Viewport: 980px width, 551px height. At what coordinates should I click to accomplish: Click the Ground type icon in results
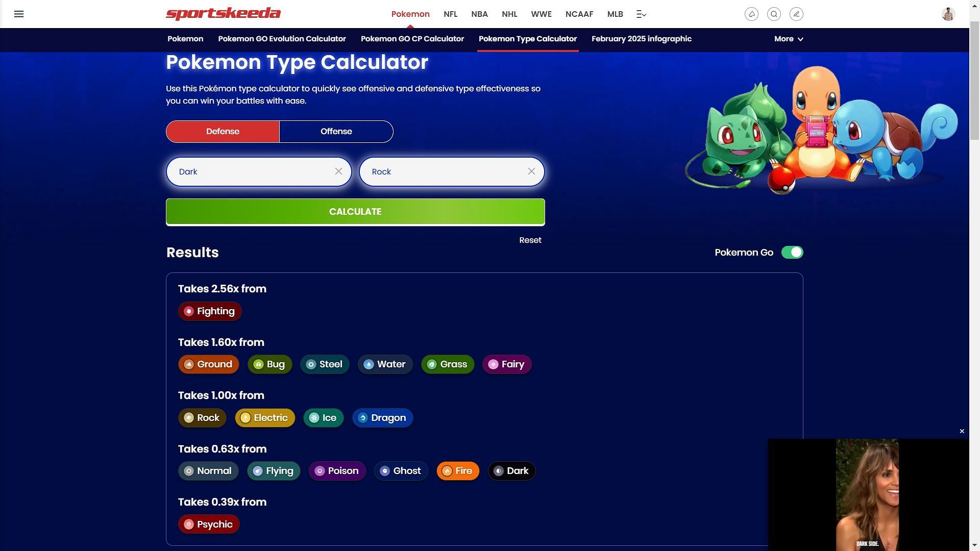188,364
